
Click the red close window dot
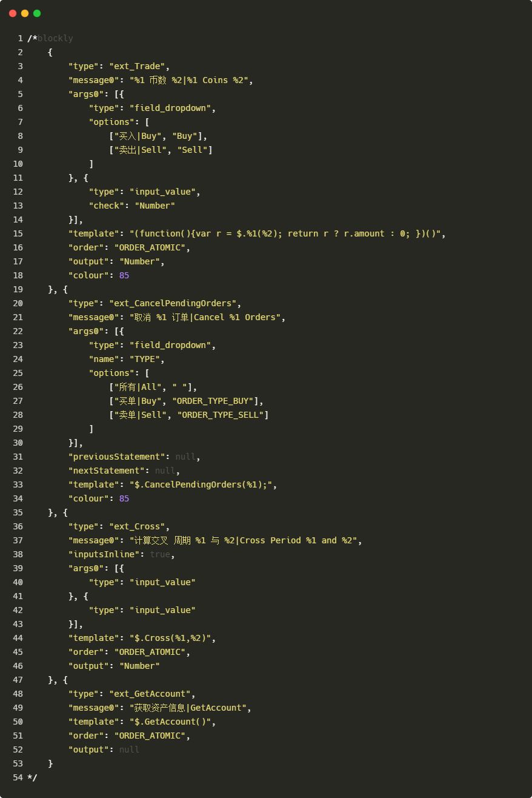coord(13,13)
